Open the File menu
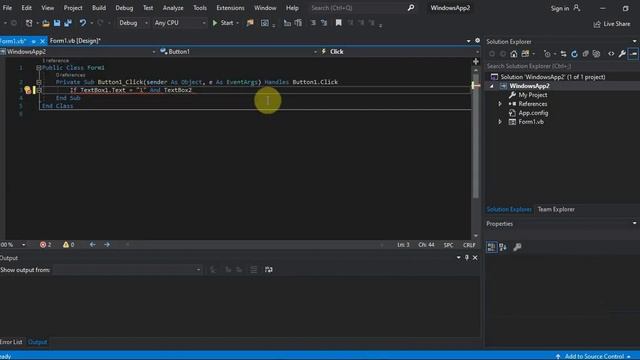This screenshot has width=640, height=360. tap(7, 8)
